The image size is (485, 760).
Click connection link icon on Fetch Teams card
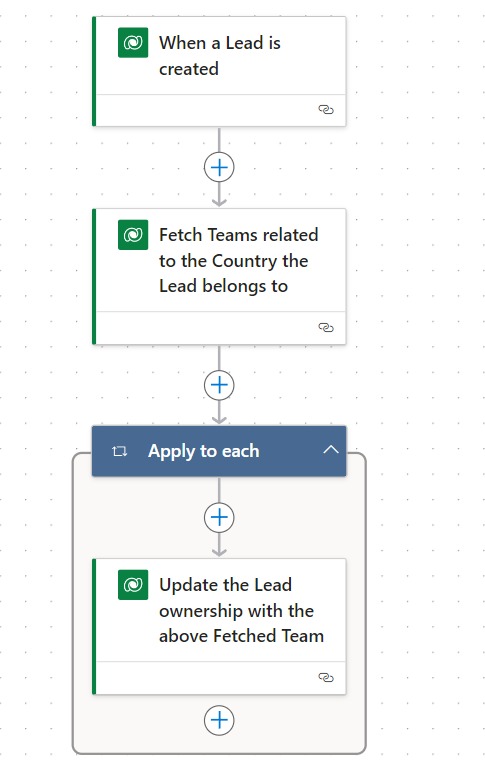(326, 327)
